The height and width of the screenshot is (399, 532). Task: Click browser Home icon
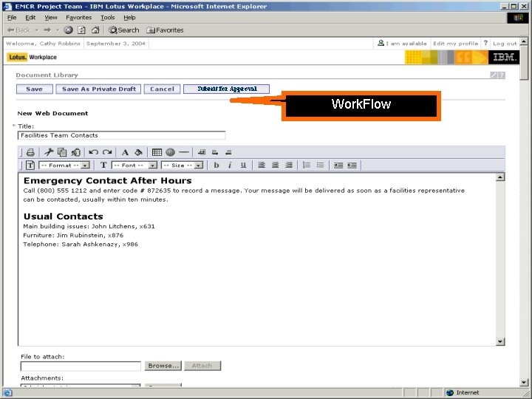click(x=95, y=30)
